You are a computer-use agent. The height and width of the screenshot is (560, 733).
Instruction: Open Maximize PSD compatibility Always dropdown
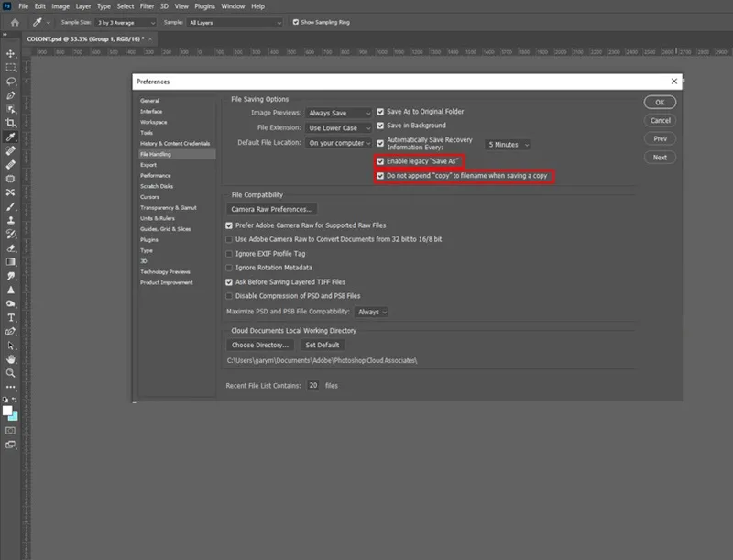[x=371, y=312]
